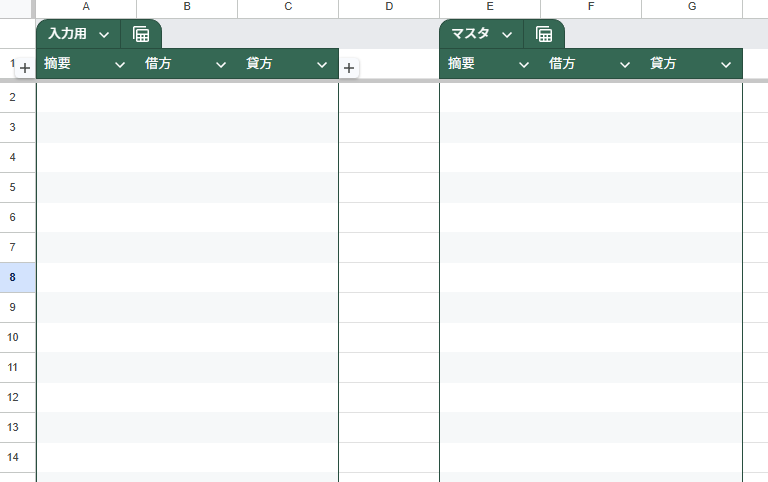This screenshot has width=768, height=482.
Task: Select column G header
Action: [x=692, y=8]
